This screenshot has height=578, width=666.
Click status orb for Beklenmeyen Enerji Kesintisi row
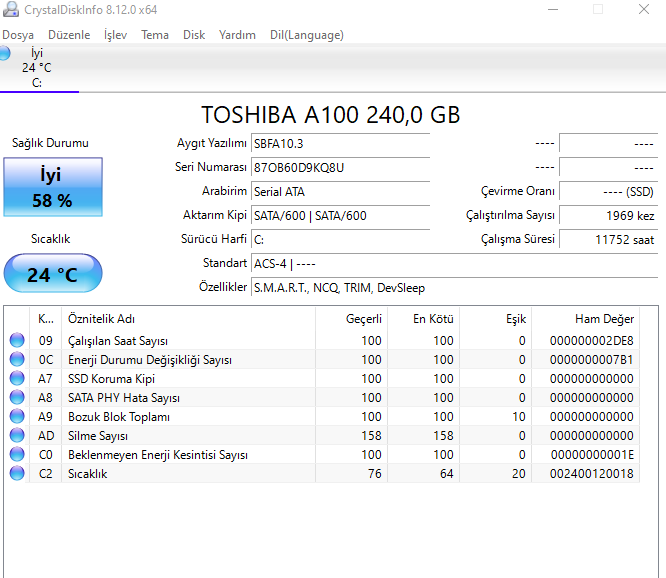pos(17,454)
